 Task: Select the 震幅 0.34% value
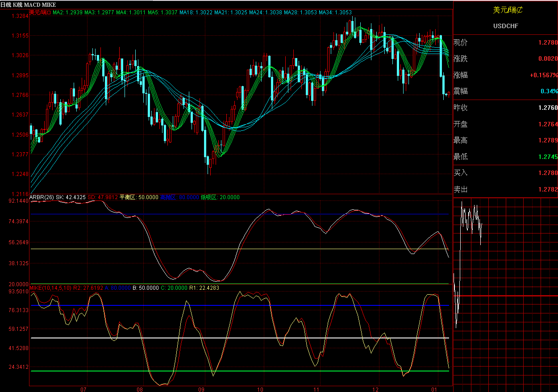point(549,91)
